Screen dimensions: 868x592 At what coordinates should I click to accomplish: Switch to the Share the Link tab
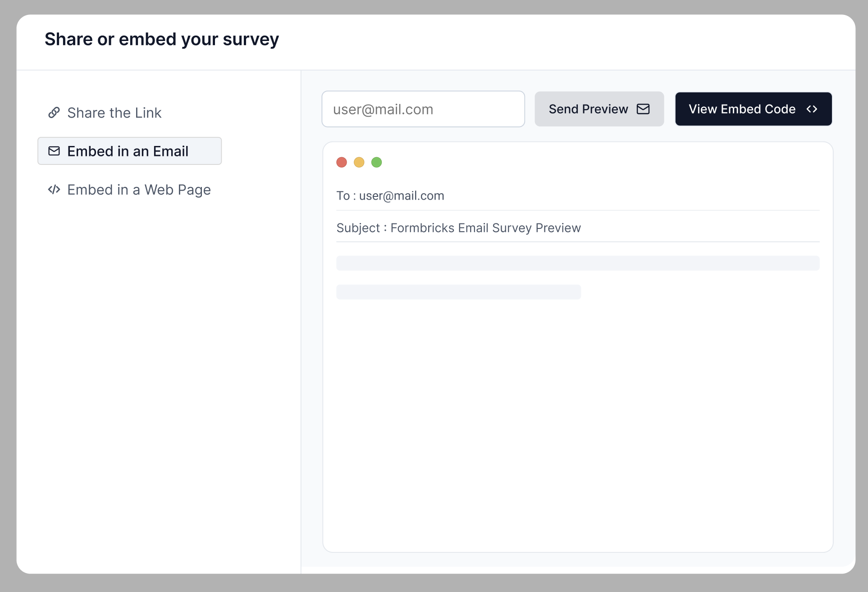coord(114,113)
